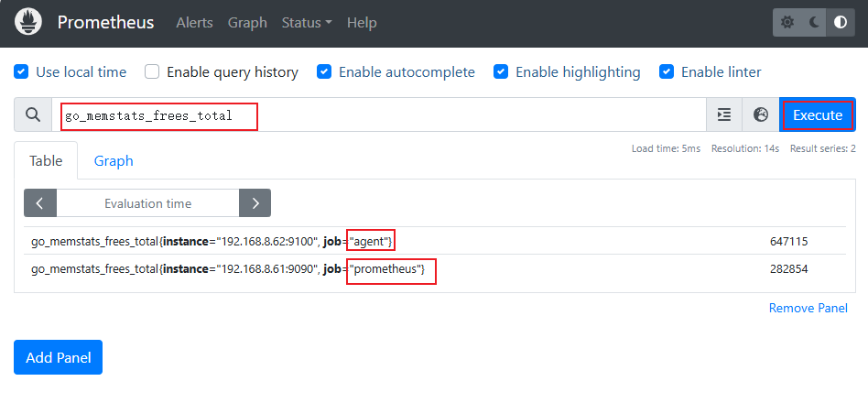
Task: Enable query history checkbox
Action: pos(153,71)
